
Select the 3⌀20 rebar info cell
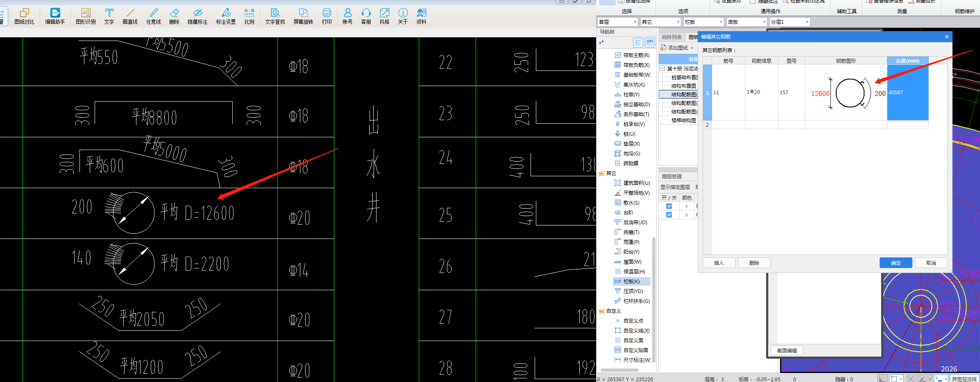761,93
